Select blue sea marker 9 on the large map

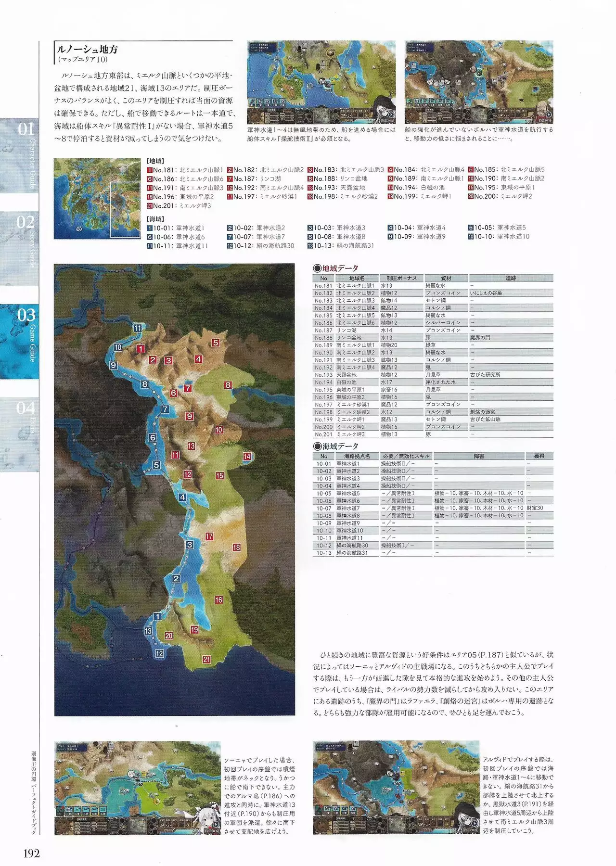[114, 365]
